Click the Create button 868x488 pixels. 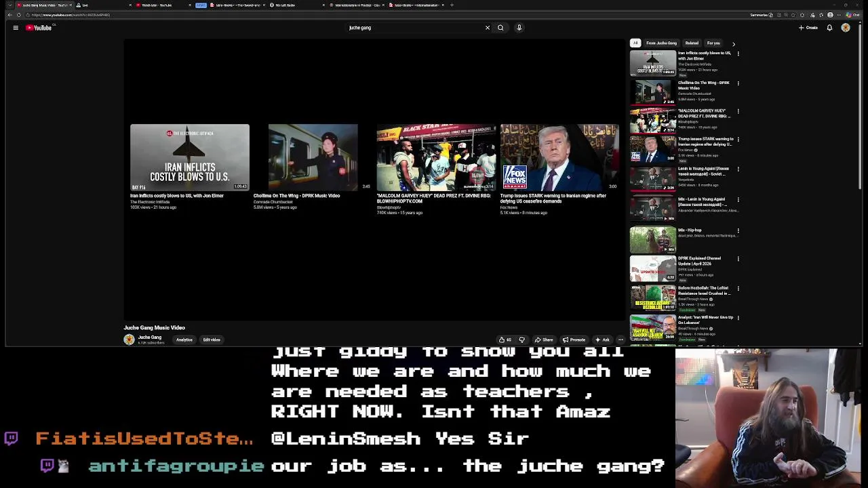(808, 28)
